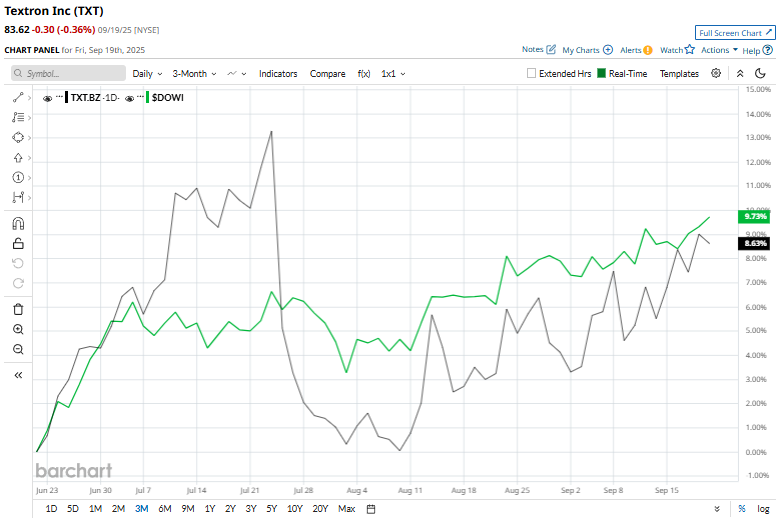
Task: Delete drawings with trash icon
Action: pyautogui.click(x=18, y=309)
